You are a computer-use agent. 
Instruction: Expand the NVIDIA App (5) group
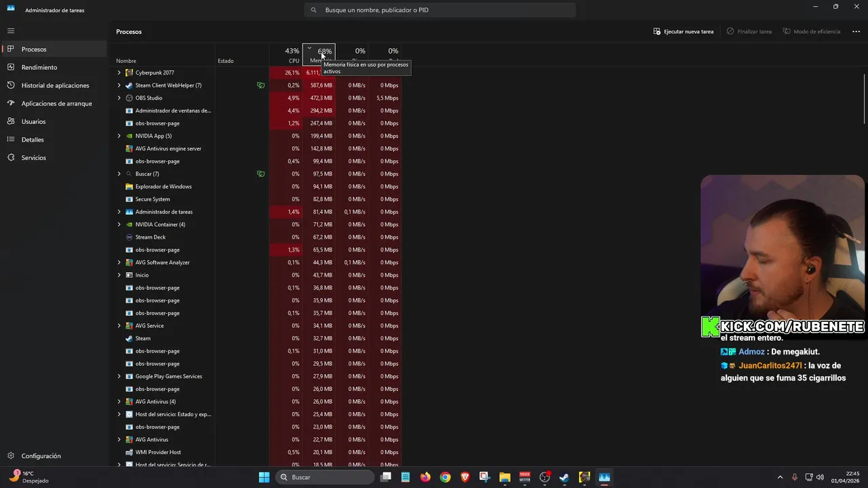119,136
